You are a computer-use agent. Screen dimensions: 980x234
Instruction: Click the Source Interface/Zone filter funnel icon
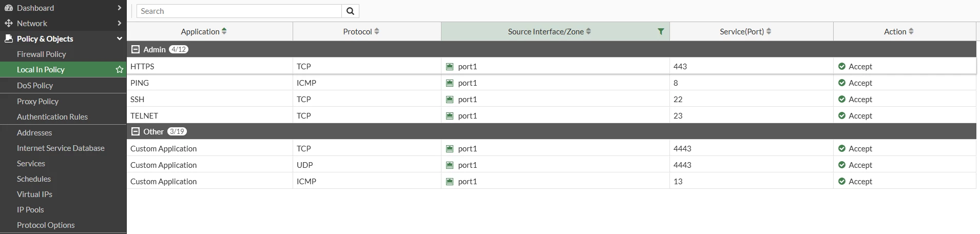tap(661, 31)
